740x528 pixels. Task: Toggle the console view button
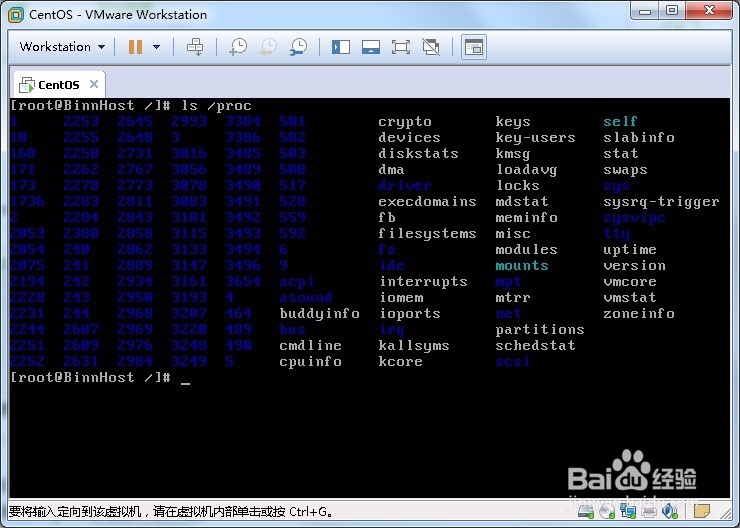coord(473,47)
